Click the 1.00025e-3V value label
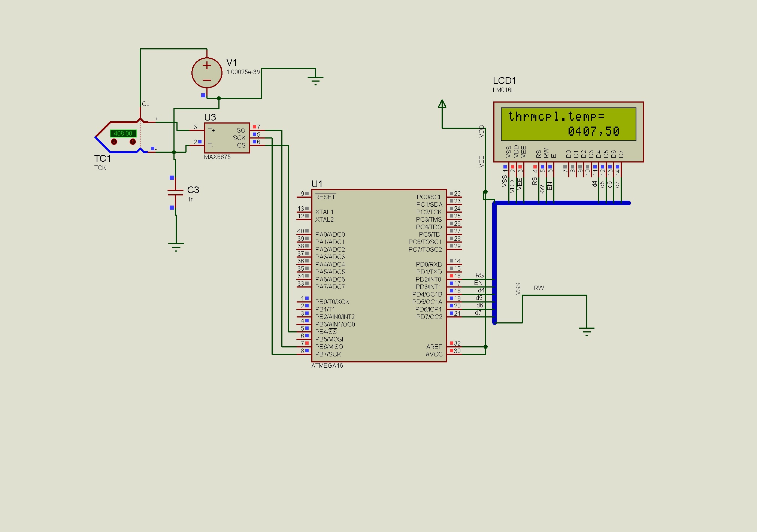 (243, 72)
